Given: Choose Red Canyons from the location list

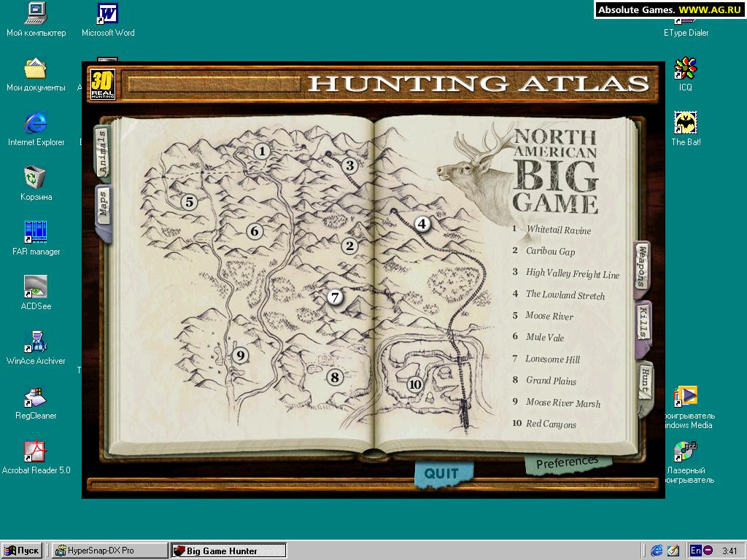Looking at the screenshot, I should tap(551, 424).
